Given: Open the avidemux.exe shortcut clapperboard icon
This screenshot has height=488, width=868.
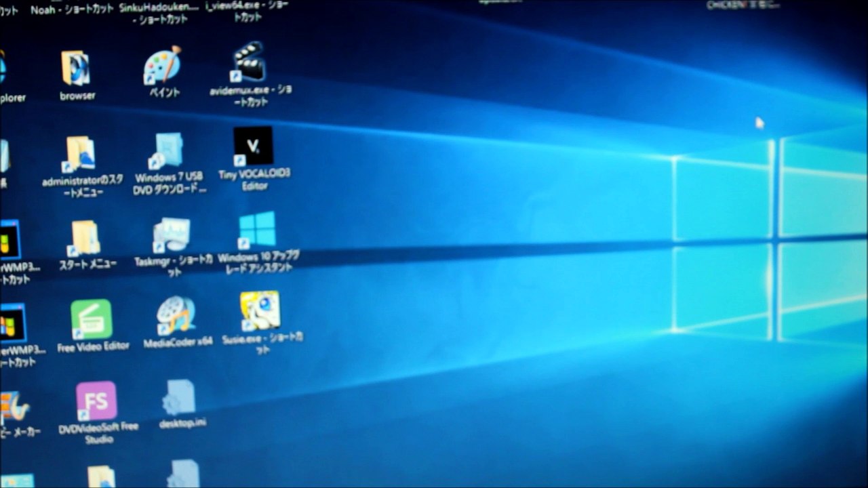Looking at the screenshot, I should tap(248, 61).
